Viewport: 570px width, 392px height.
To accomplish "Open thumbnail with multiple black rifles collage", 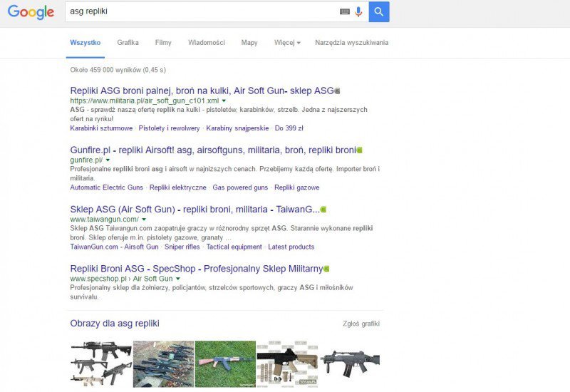I will tap(101, 363).
